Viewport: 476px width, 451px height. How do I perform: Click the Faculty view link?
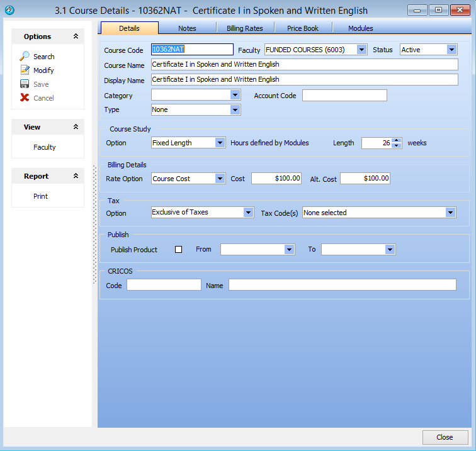[x=44, y=147]
